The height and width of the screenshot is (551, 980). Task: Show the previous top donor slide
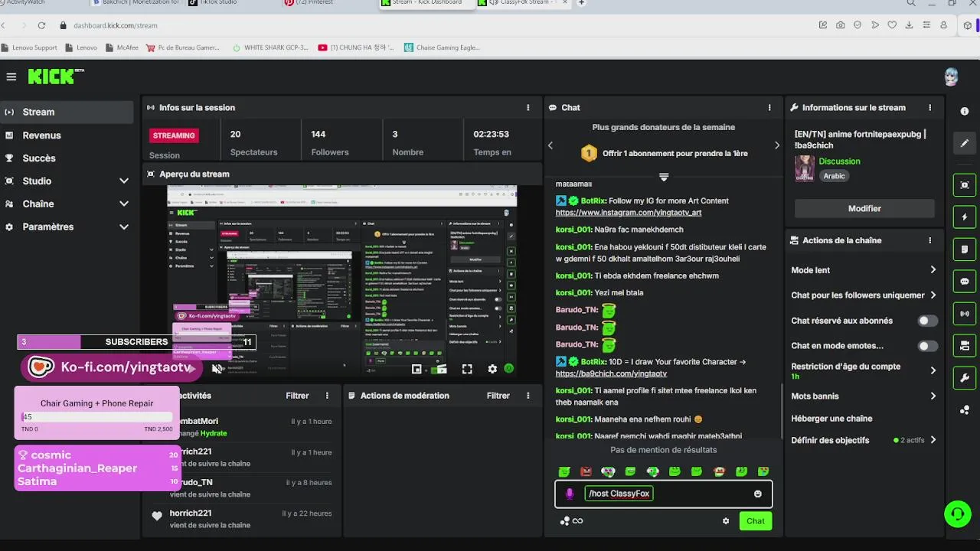click(x=550, y=145)
